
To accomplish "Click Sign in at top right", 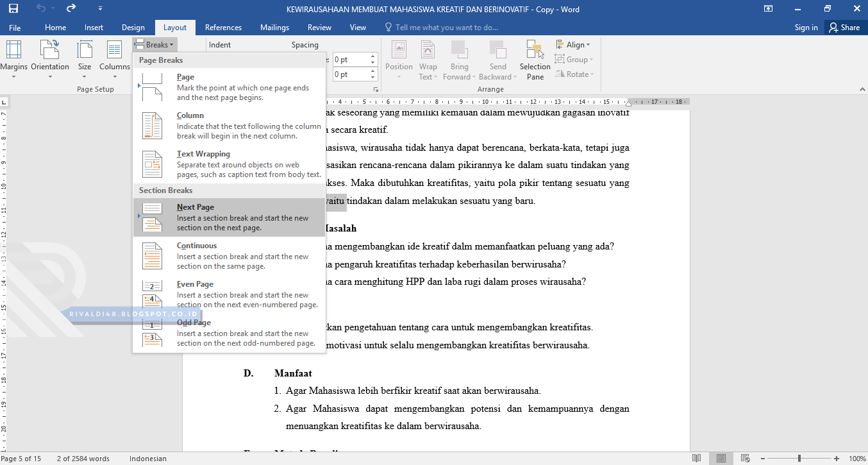I will [806, 27].
